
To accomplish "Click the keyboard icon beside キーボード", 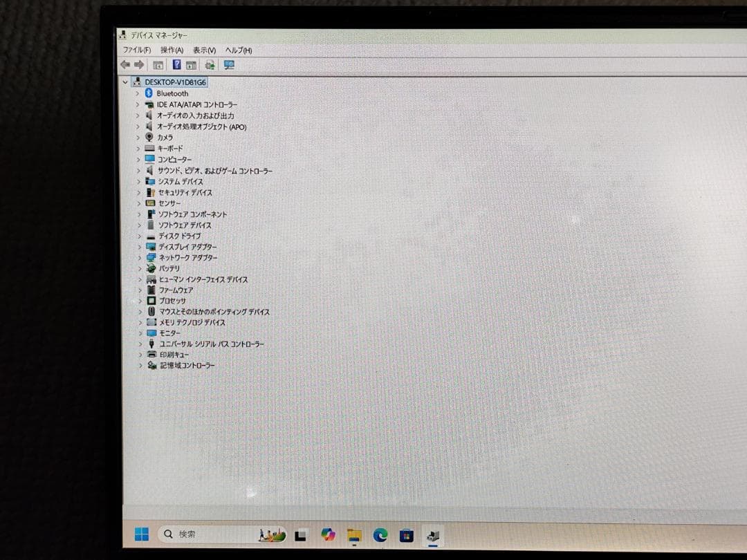I will pyautogui.click(x=149, y=148).
